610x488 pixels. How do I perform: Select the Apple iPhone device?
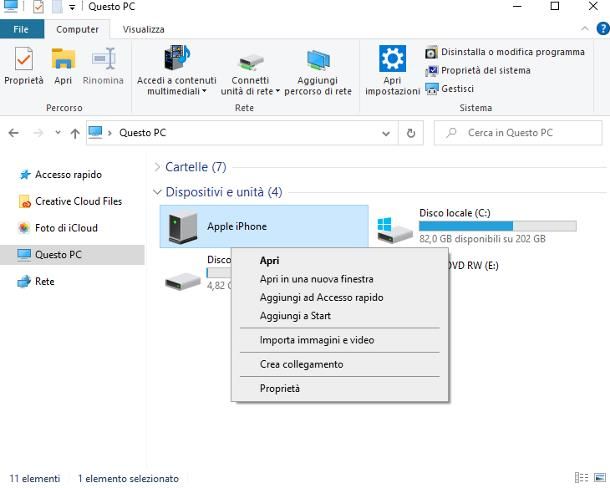pyautogui.click(x=264, y=226)
